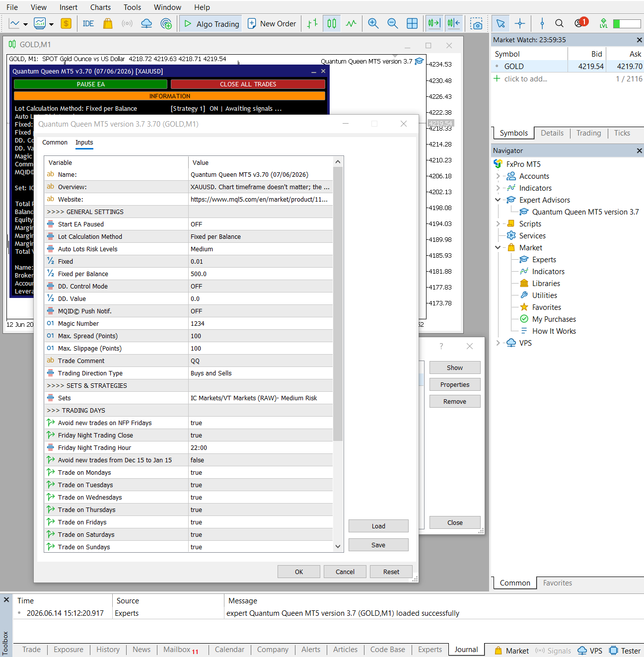Open the new chart toolbar icon
This screenshot has height=657, width=644.
(x=14, y=23)
